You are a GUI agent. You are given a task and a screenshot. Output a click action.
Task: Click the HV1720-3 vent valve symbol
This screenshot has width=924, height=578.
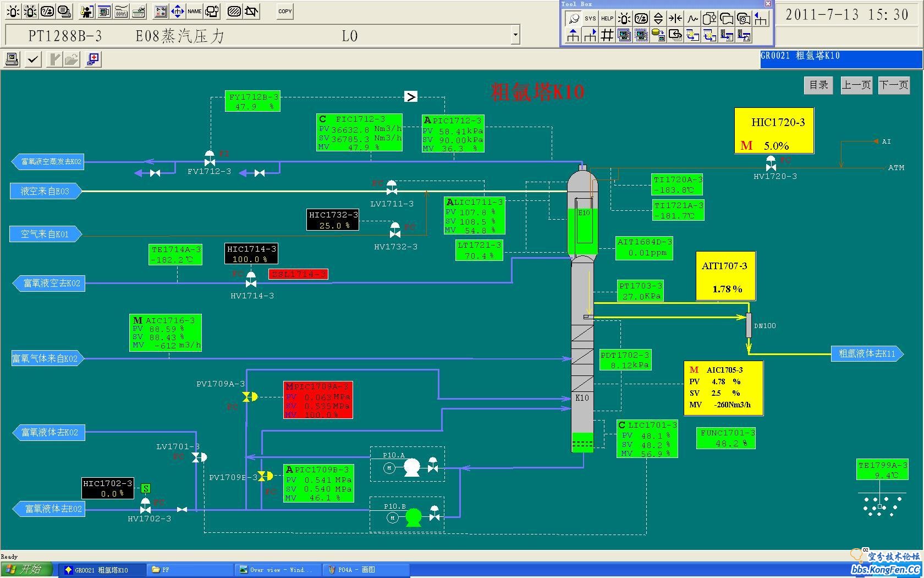[x=771, y=163]
